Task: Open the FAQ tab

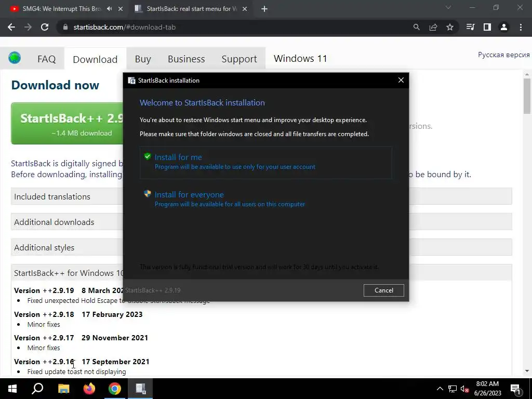Action: tap(46, 59)
